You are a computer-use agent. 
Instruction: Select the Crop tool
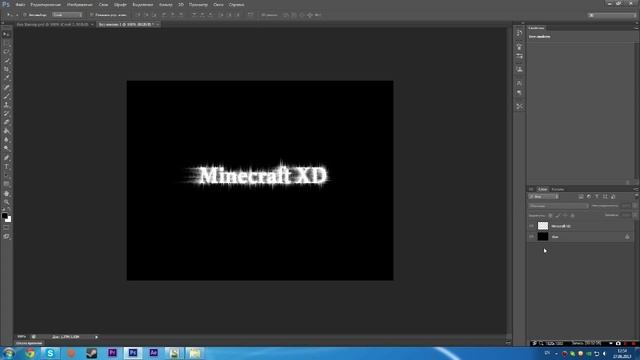point(7,69)
